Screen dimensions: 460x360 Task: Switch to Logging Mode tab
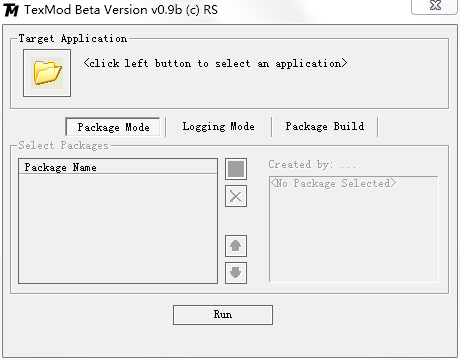click(219, 127)
